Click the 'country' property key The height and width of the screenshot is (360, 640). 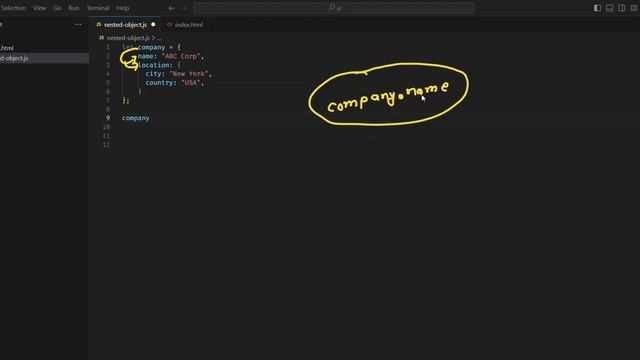point(160,83)
